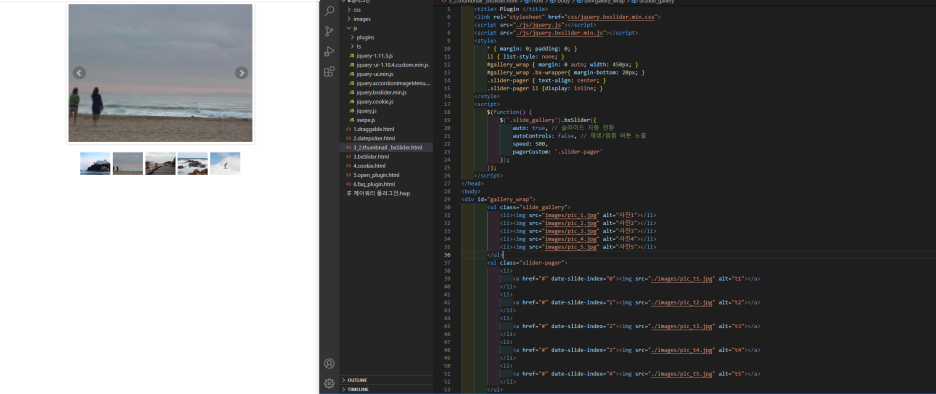Click the 'pagerCustom' property on line 23
Viewport: 936px width, 394px height.
point(530,152)
